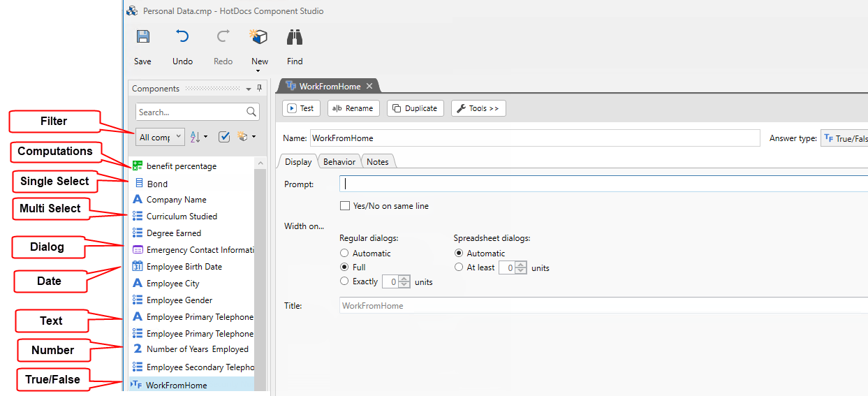
Task: Select Automatic under Regular dialogs
Action: click(x=344, y=253)
